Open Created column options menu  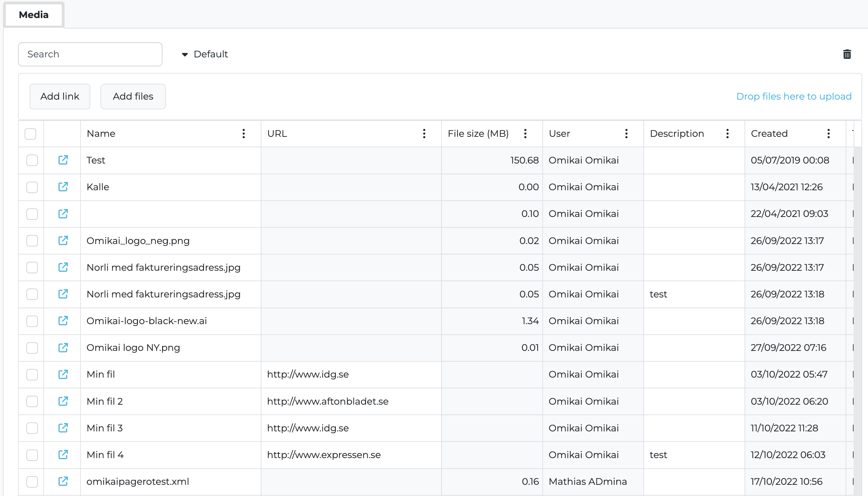point(828,134)
